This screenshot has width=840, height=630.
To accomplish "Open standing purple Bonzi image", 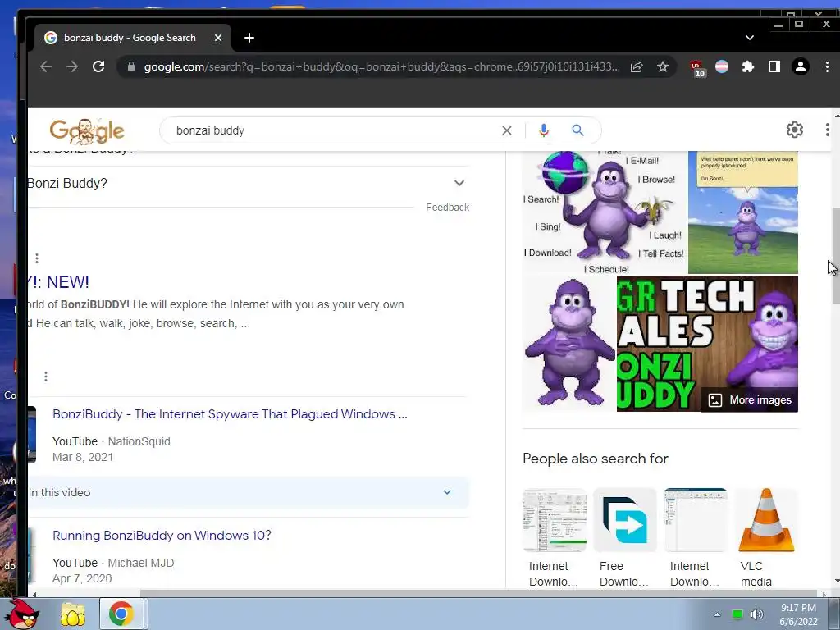I will (x=569, y=344).
